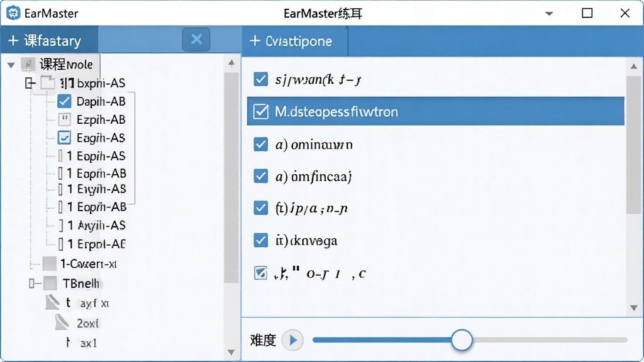
Task: Toggle the Dapih-AB checkbox
Action: coord(64,101)
